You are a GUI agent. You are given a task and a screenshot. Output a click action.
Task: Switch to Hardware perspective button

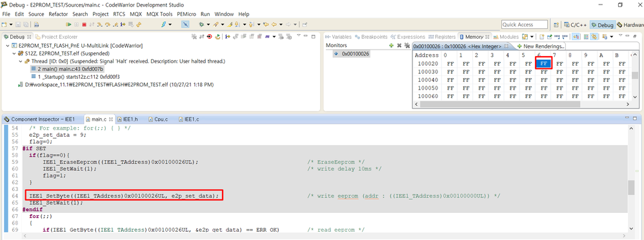pos(630,25)
